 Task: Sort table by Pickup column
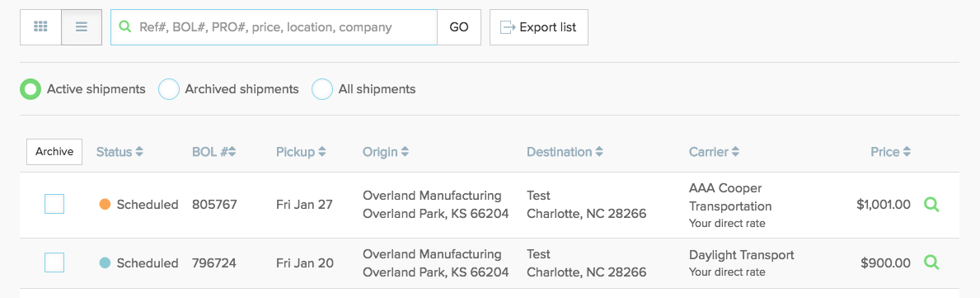[x=301, y=152]
